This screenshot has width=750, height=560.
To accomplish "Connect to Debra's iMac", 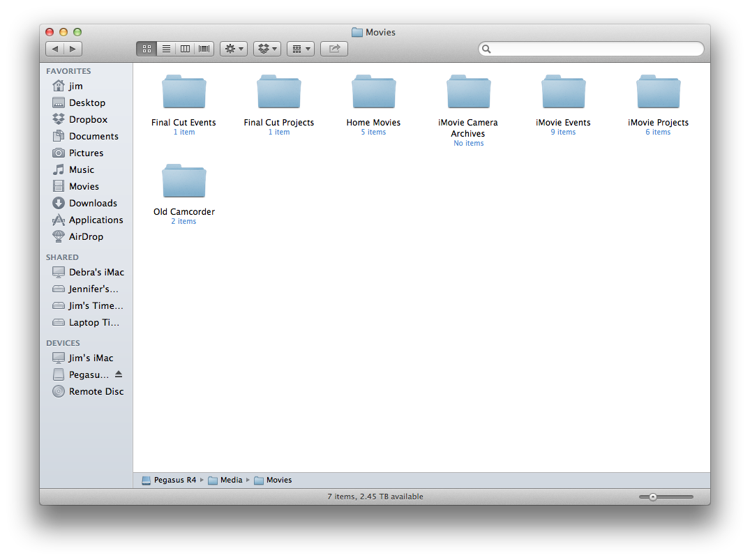I will click(86, 272).
